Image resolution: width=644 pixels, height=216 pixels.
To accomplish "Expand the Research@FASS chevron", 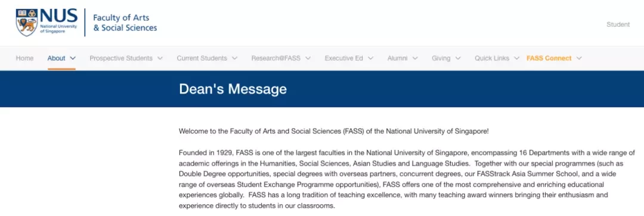I will [308, 58].
